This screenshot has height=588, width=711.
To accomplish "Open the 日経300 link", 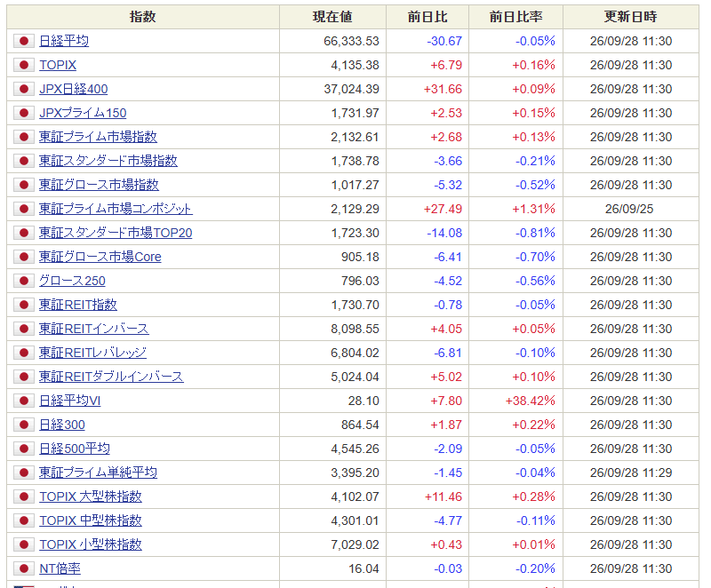I will point(62,425).
